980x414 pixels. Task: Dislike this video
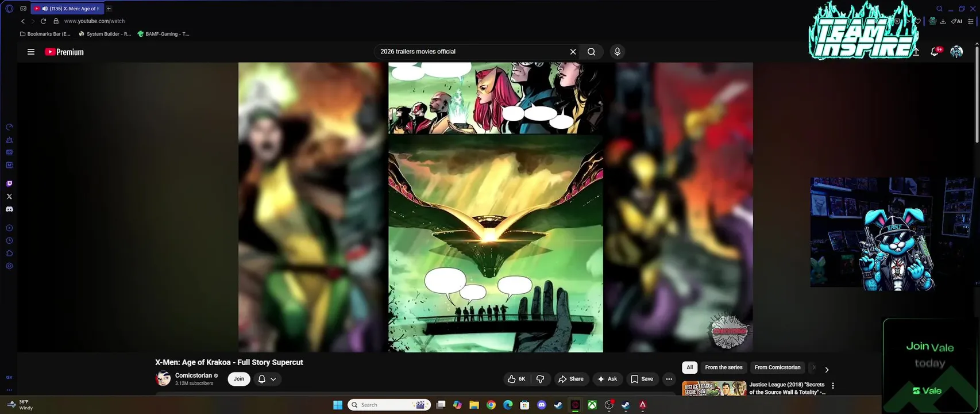(541, 379)
